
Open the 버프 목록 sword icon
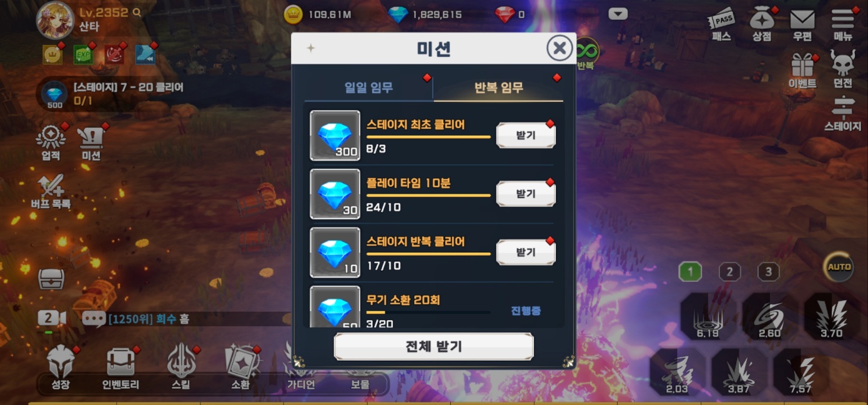pos(51,186)
